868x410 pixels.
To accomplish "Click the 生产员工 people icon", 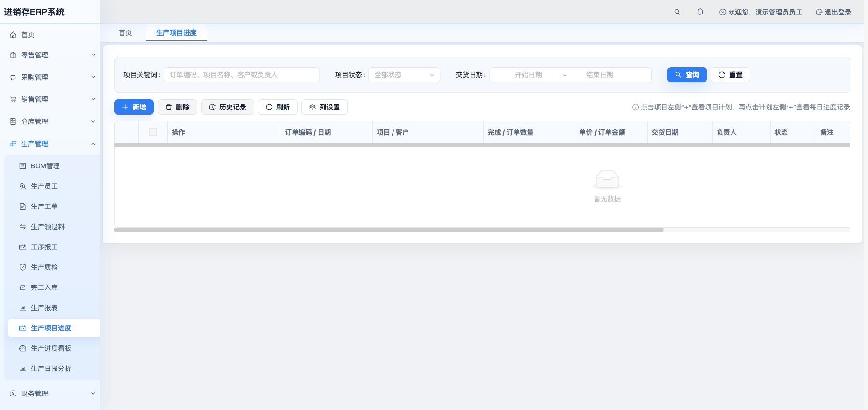I will point(23,186).
